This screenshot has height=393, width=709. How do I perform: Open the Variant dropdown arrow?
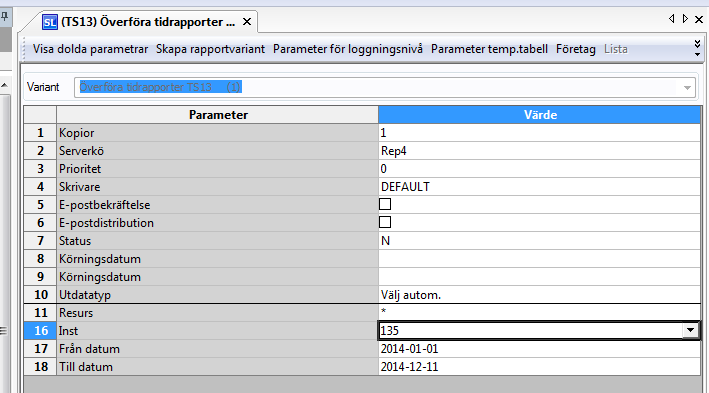tap(687, 88)
